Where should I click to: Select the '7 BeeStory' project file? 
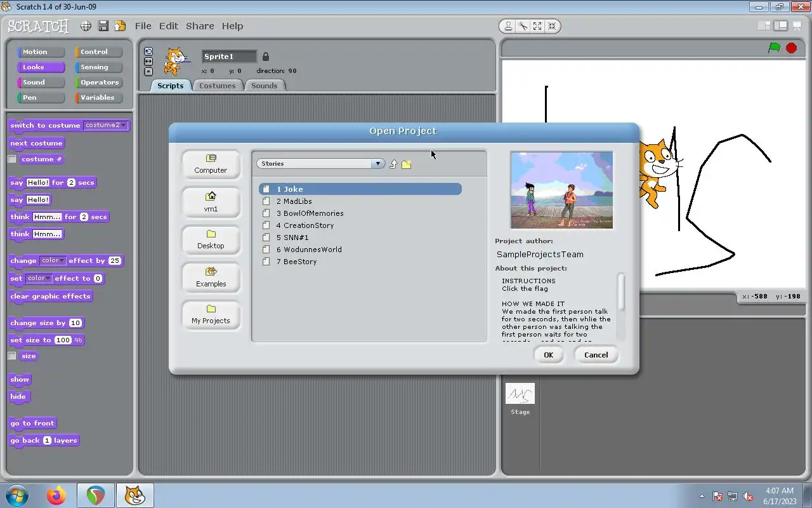point(360,262)
